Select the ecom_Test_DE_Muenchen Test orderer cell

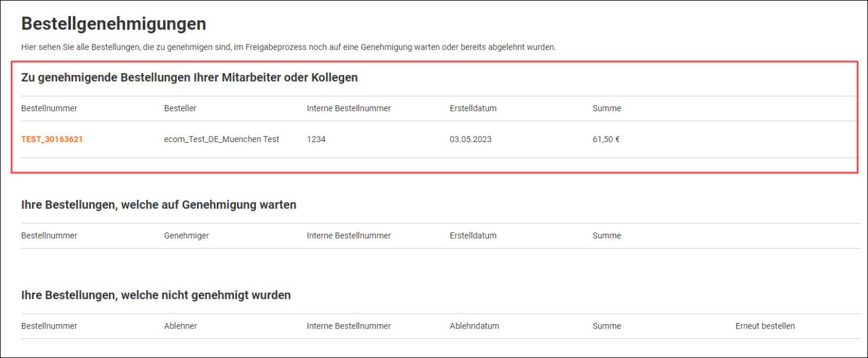222,140
